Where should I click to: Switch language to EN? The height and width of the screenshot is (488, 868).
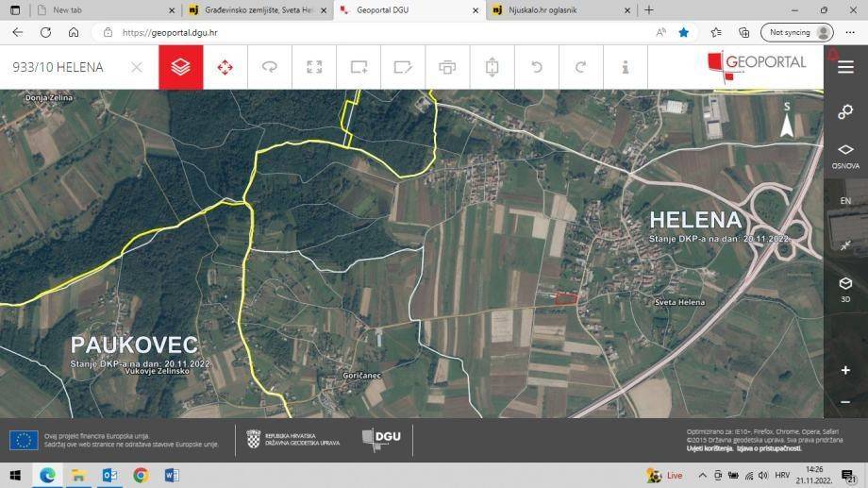(845, 200)
